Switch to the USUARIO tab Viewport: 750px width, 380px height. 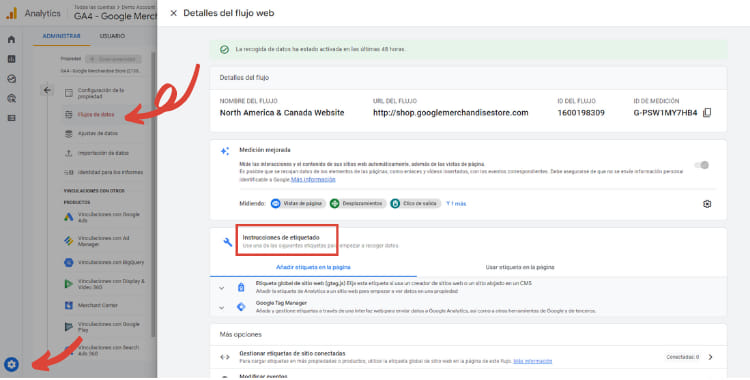pos(112,36)
